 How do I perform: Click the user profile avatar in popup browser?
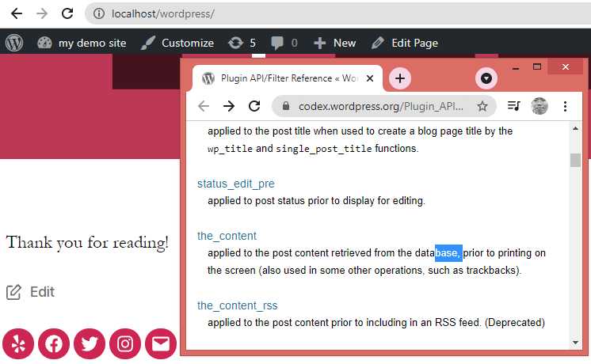tap(540, 106)
